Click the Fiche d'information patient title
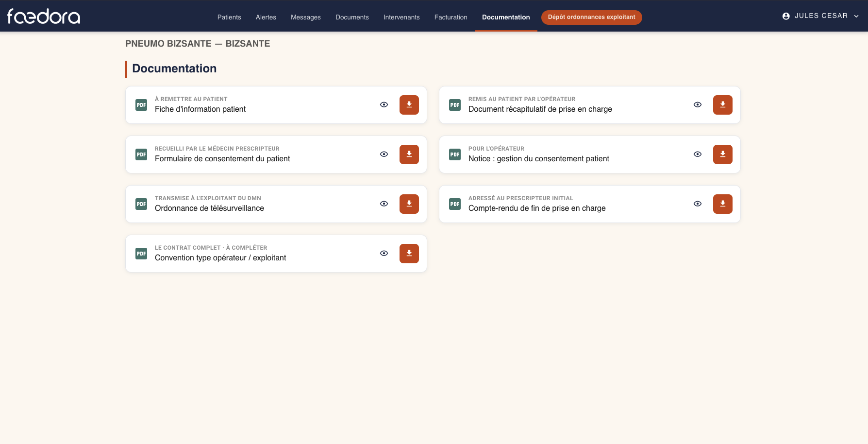This screenshot has height=444, width=868. pos(200,109)
